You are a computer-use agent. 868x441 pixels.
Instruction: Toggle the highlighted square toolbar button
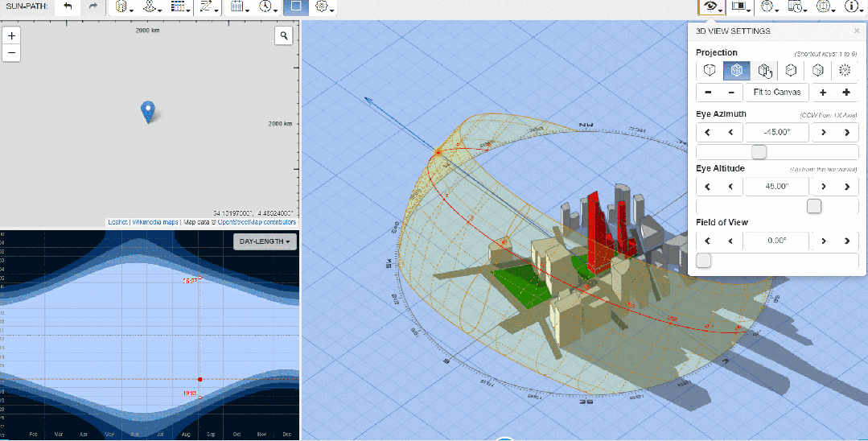point(296,6)
